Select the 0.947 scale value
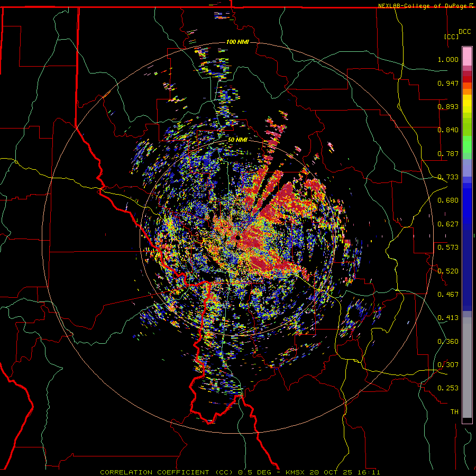 point(448,83)
